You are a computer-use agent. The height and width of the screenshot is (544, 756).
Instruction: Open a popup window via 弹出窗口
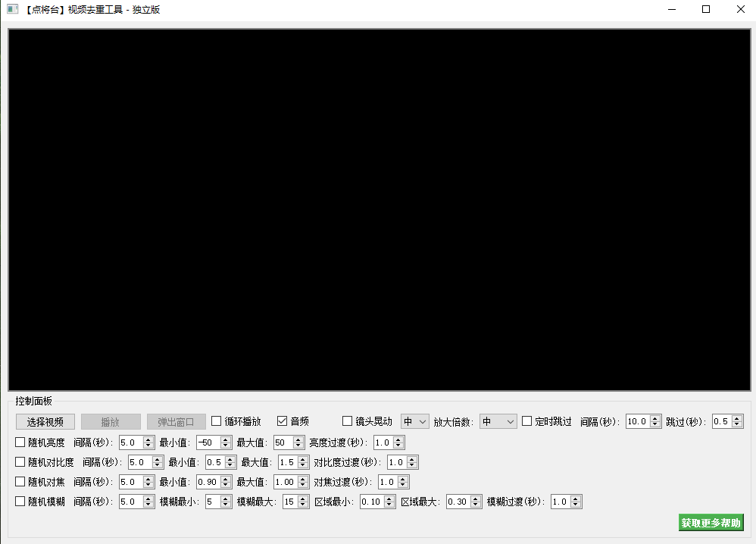[175, 421]
